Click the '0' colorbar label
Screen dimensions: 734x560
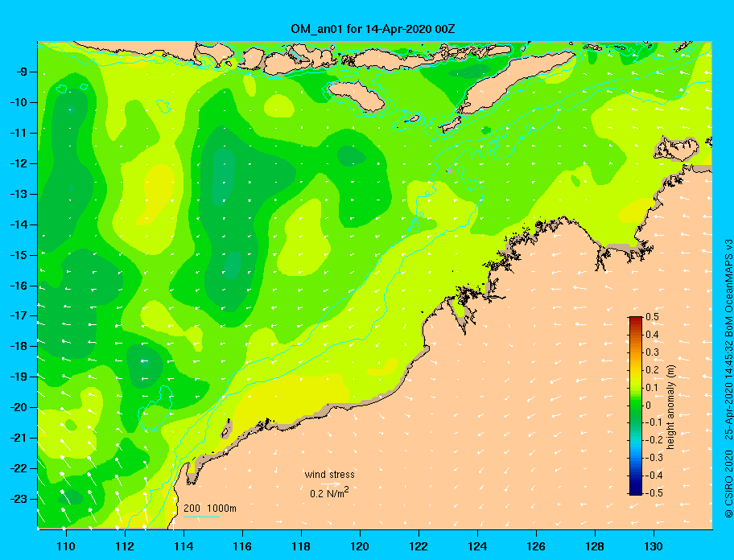pos(649,406)
